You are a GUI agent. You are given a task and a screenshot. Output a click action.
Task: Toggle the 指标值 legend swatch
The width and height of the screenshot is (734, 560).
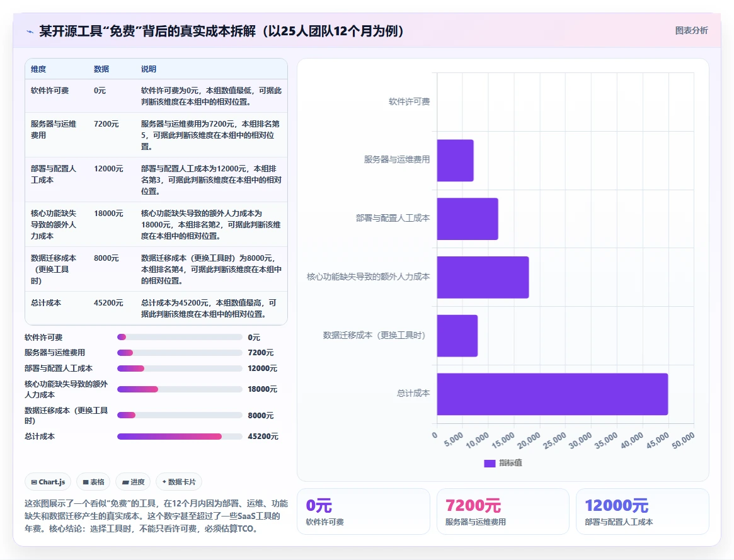pos(489,463)
